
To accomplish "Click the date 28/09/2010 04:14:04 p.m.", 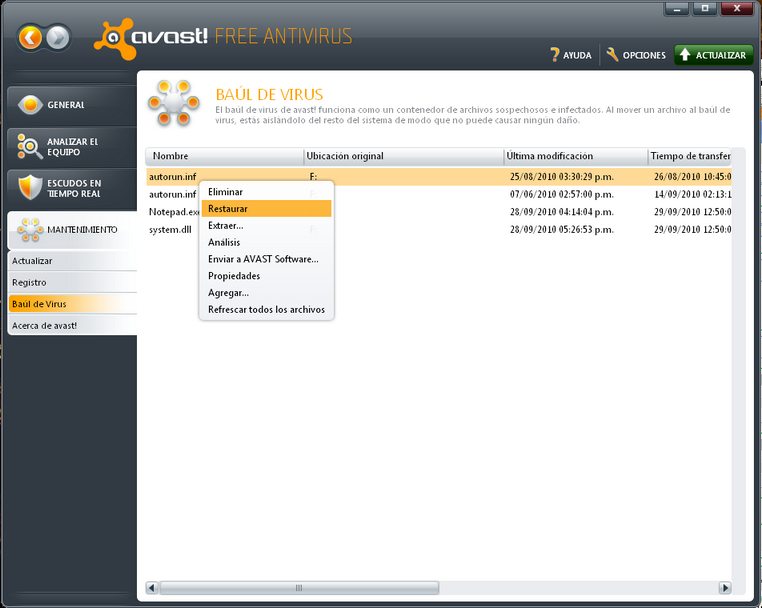I will (x=562, y=212).
